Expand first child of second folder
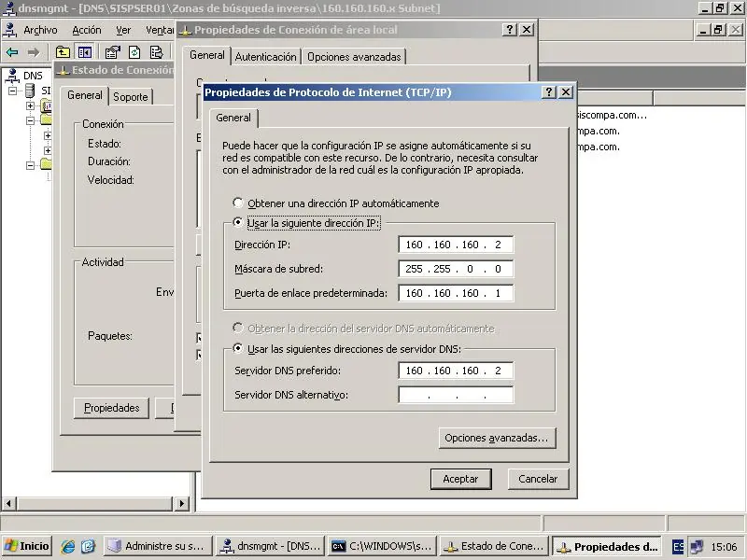 pos(48,135)
